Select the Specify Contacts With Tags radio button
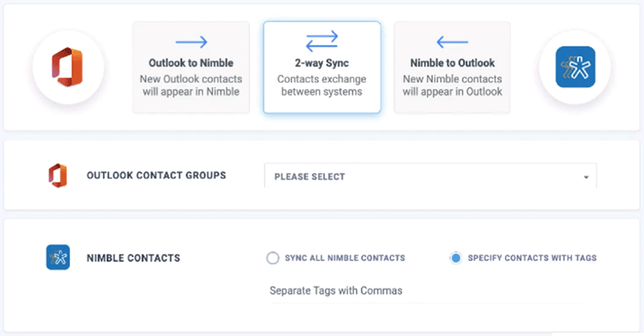 click(x=456, y=258)
